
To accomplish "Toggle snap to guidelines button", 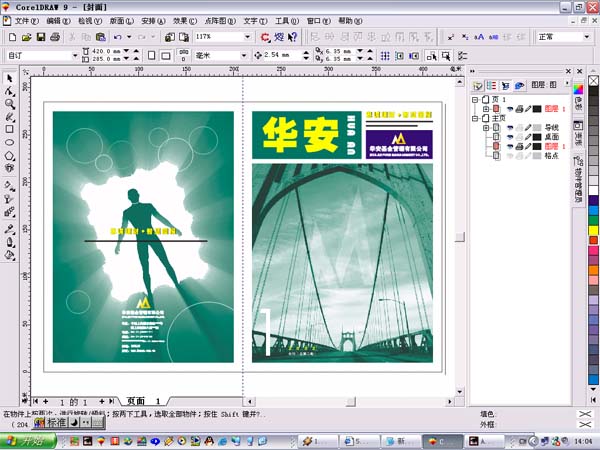I will point(399,56).
